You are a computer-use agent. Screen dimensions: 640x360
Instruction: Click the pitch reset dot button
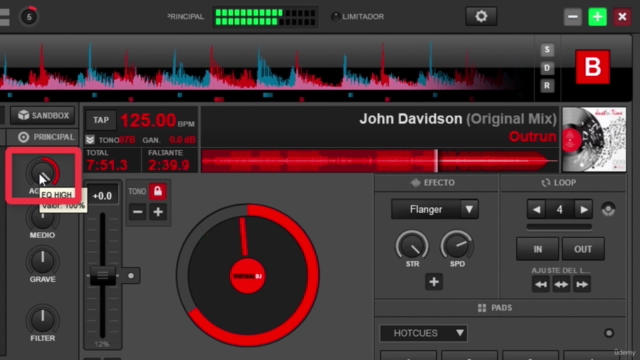coord(131,276)
